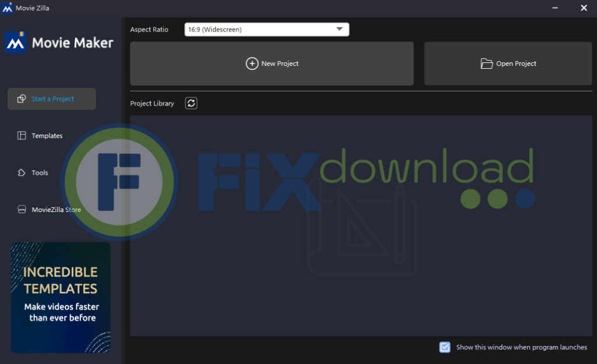This screenshot has width=597, height=364.
Task: Click the Start a Project sidebar icon
Action: [22, 99]
